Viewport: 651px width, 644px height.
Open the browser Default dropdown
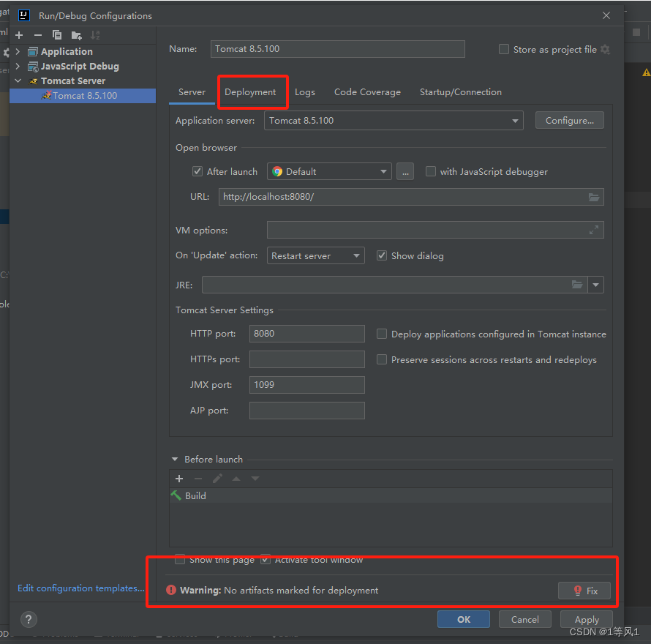point(329,171)
